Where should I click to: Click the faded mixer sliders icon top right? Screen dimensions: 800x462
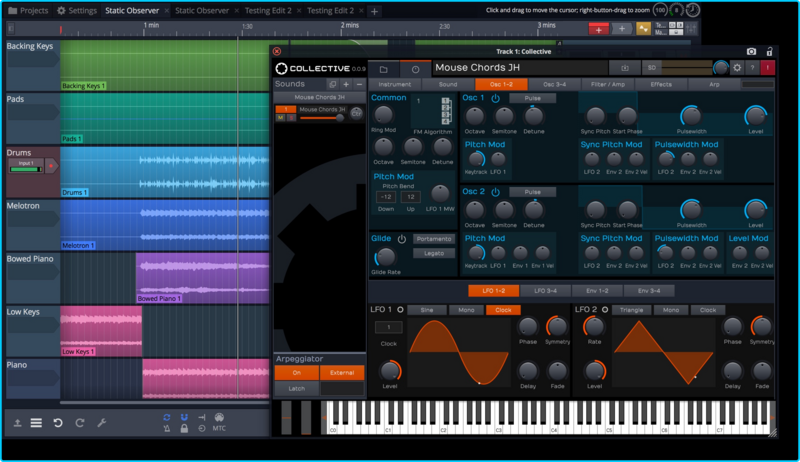click(691, 29)
